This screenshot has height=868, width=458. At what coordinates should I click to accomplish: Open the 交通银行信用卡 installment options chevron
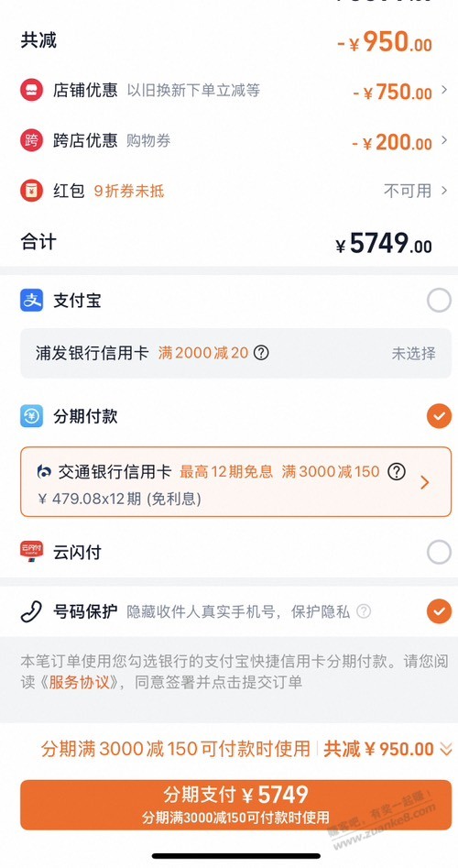425,483
